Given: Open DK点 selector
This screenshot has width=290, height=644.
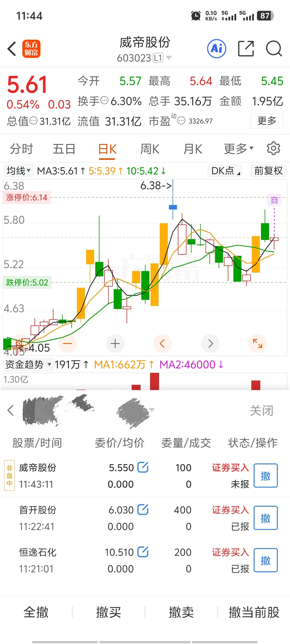Looking at the screenshot, I should click(225, 171).
